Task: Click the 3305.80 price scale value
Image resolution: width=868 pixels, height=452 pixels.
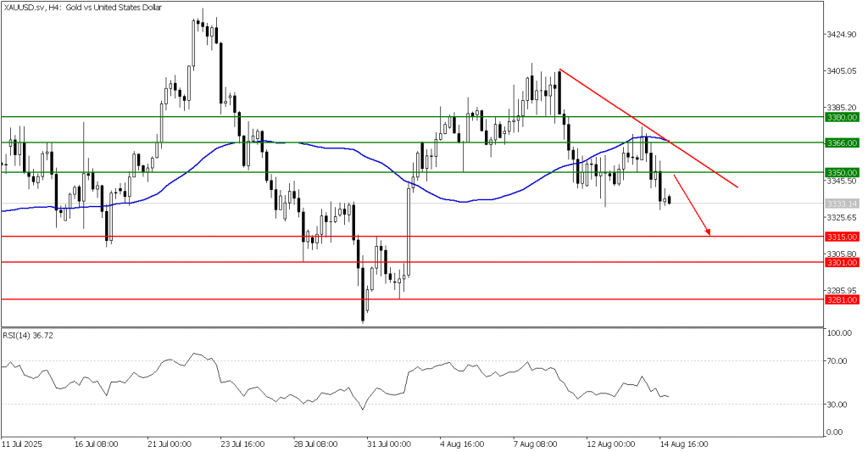Action: [x=842, y=254]
